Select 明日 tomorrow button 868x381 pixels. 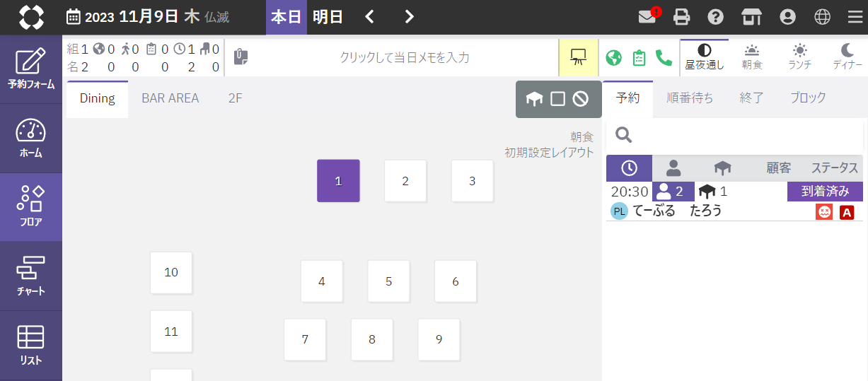point(328,17)
